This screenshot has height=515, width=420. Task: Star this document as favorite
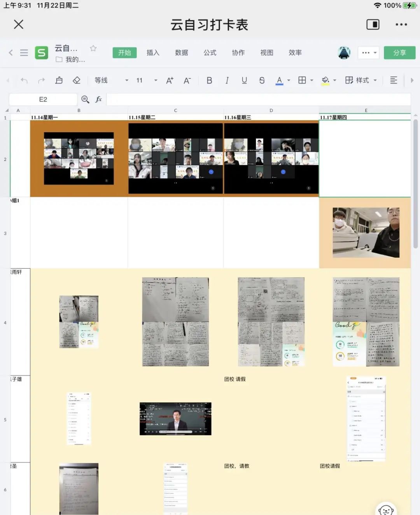(x=93, y=48)
